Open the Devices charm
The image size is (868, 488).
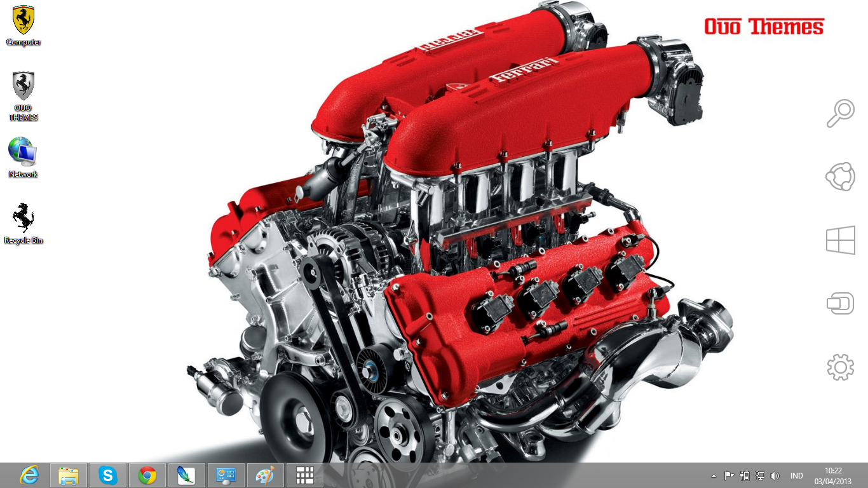click(840, 304)
